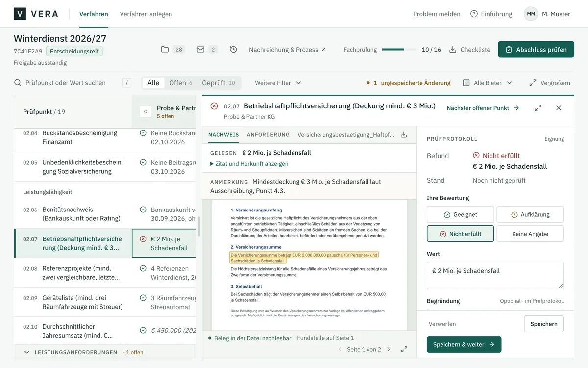
Task: Click the status check icon in row 02.05
Action: 143,162
